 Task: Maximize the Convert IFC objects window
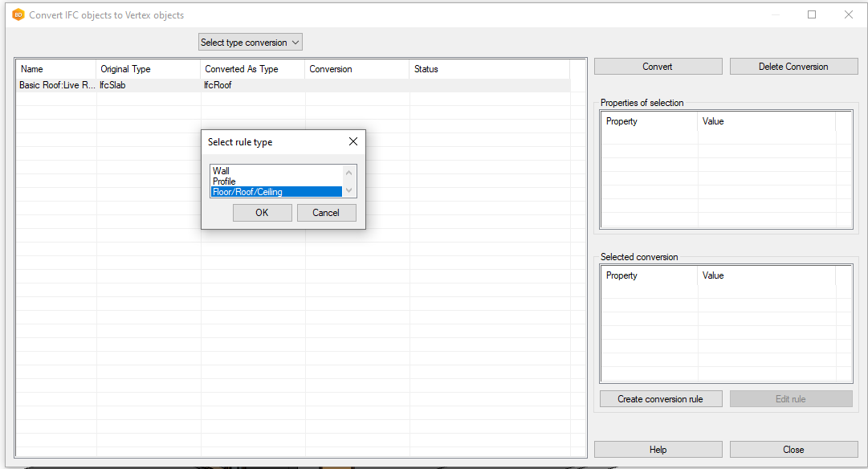pyautogui.click(x=812, y=14)
